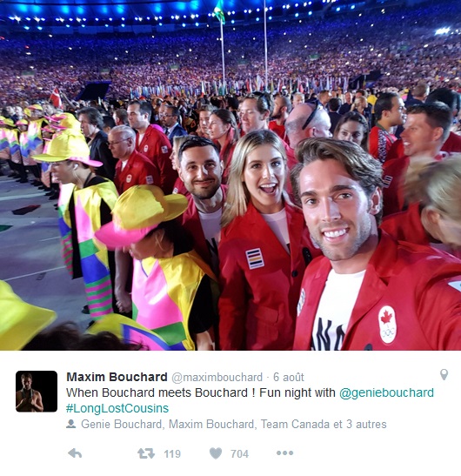Select tagged user Maxim Bouchard in photo tags
This screenshot has height=476, width=461.
point(211,424)
